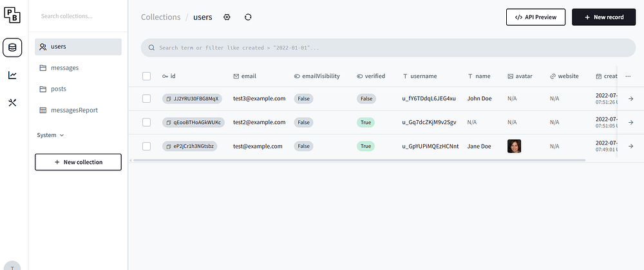
Task: Click the users collection settings gear icon
Action: (227, 17)
